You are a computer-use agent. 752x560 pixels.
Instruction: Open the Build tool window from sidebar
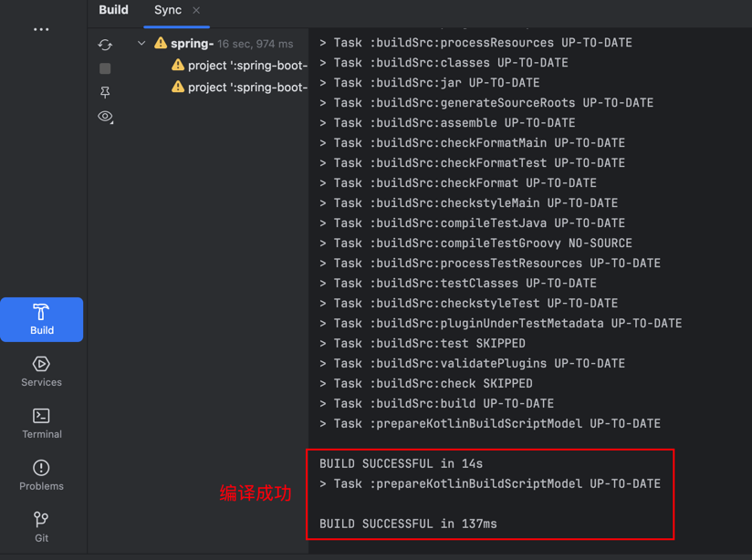41,319
